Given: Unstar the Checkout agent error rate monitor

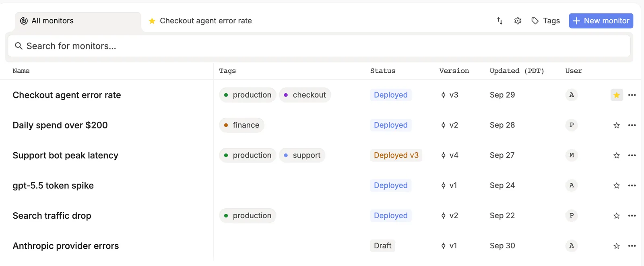Looking at the screenshot, I should tap(617, 95).
